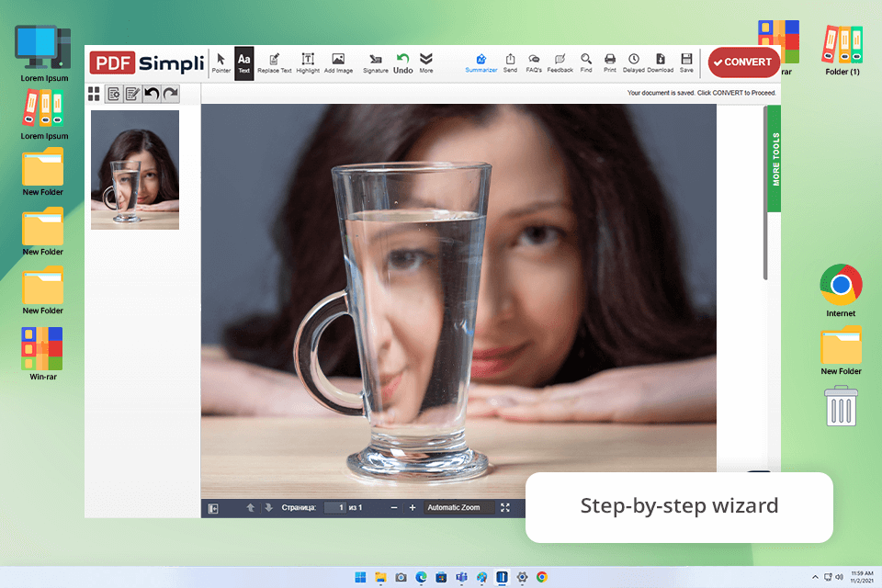Open Microsoft Store from taskbar
The image size is (882, 588).
point(442,577)
